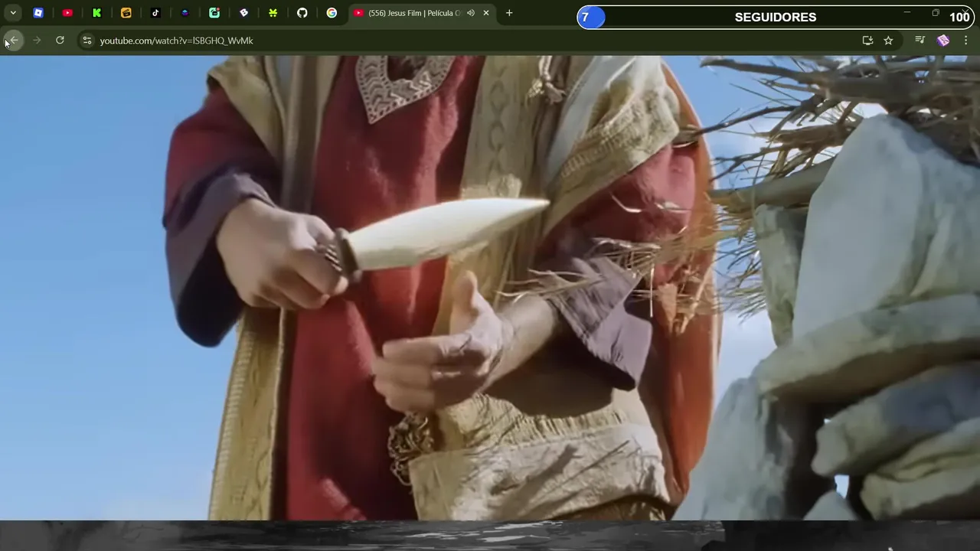Image resolution: width=980 pixels, height=551 pixels.
Task: Open the teal icon tab with red dot
Action: point(214,13)
